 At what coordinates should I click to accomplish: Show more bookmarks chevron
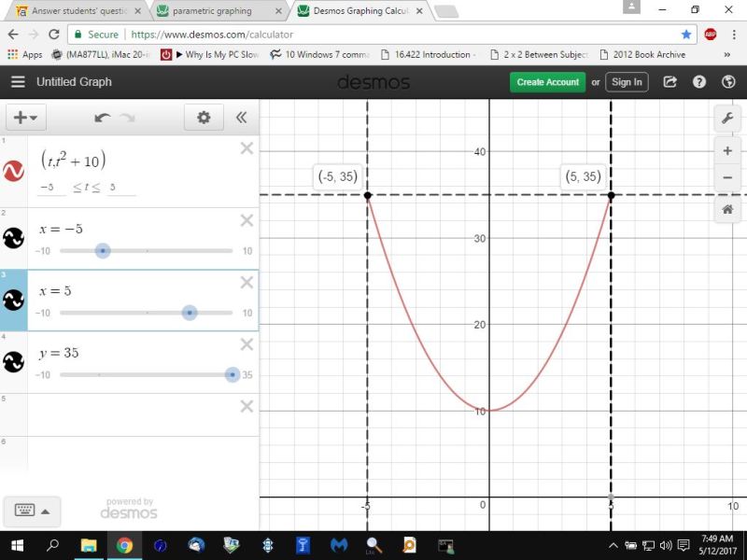coord(727,55)
